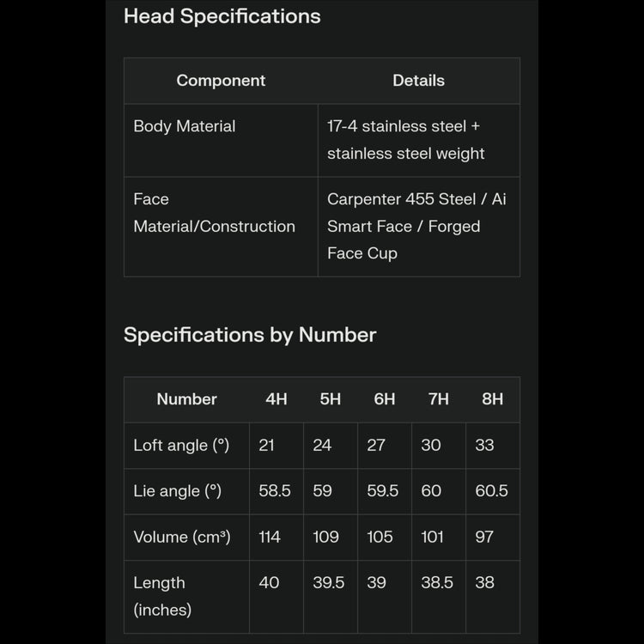
Task: Select the Details column header
Action: click(x=418, y=81)
